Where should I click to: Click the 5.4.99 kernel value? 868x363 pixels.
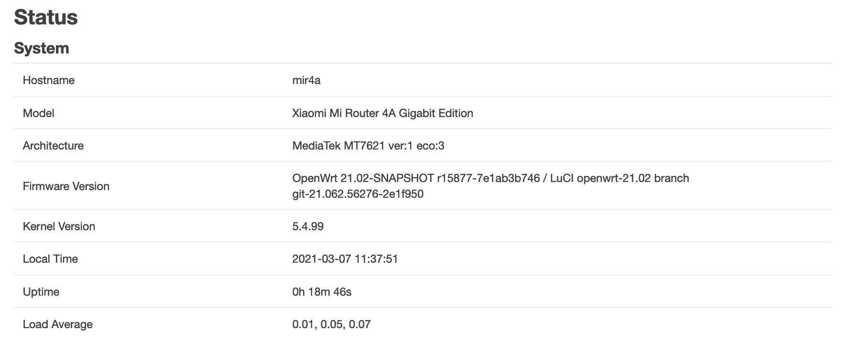(x=308, y=226)
